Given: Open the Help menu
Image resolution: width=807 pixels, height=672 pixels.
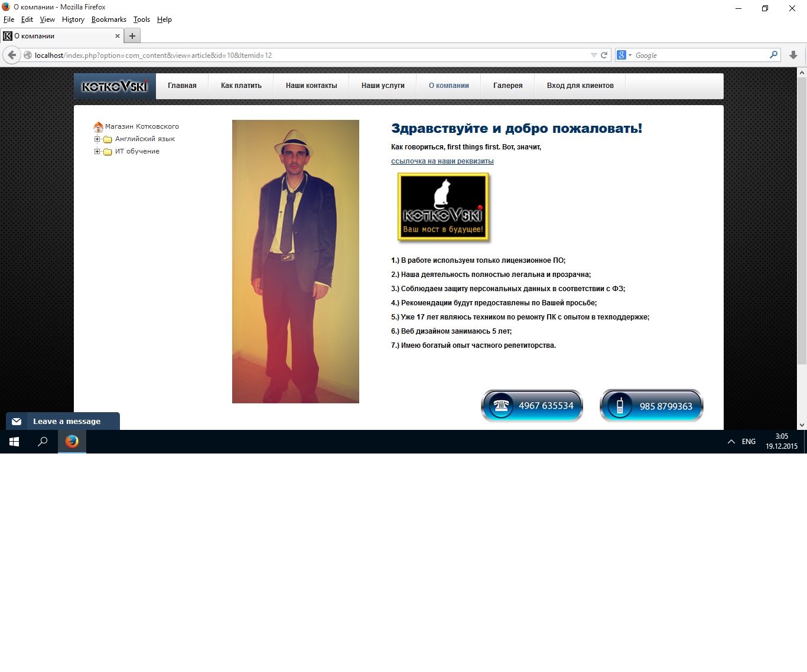Looking at the screenshot, I should click(164, 19).
